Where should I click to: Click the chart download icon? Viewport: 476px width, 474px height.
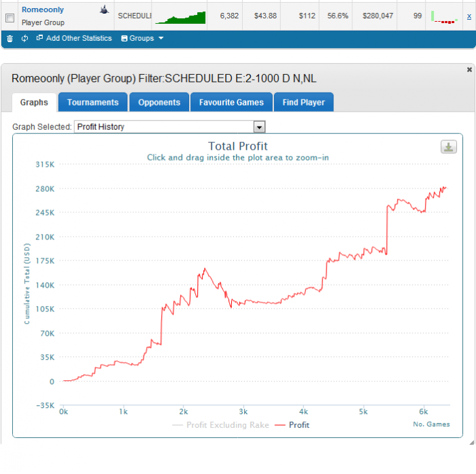448,147
